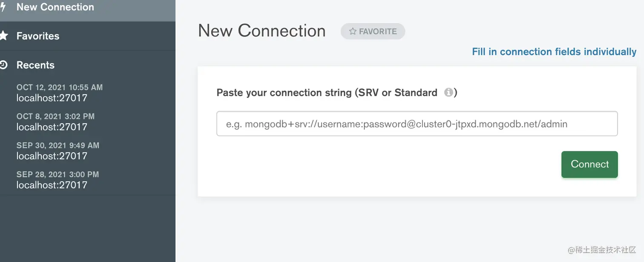Click the star icon beside Favorites
Image resolution: width=644 pixels, height=262 pixels.
pyautogui.click(x=4, y=36)
